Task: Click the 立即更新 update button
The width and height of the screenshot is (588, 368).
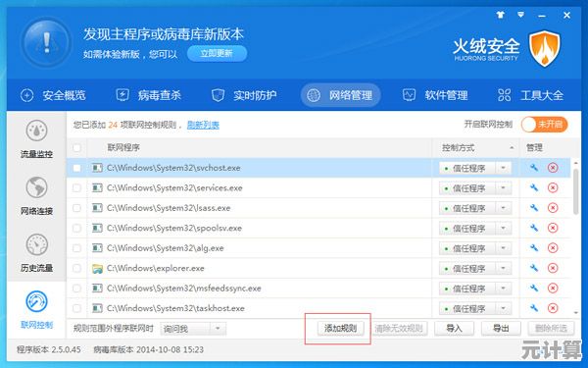Action: [217, 54]
